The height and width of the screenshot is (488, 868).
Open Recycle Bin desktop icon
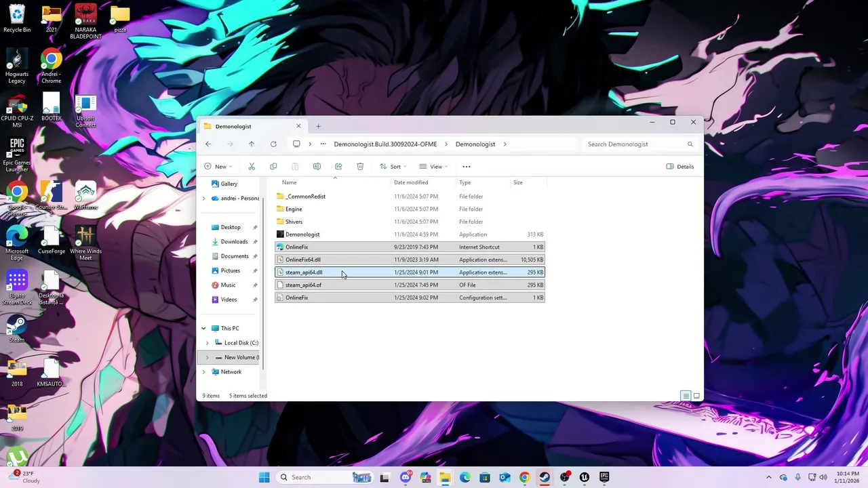(17, 19)
